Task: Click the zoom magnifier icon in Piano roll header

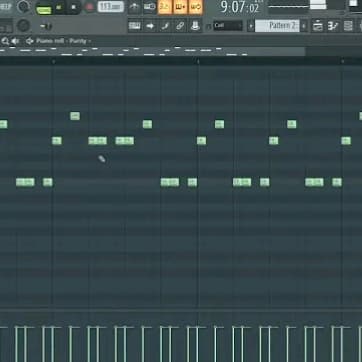Action: (5, 41)
